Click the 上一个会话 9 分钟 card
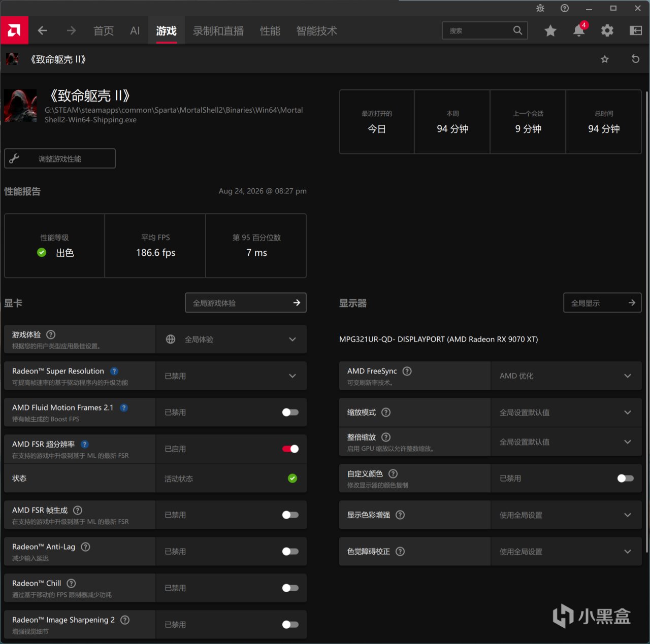Screen dimensions: 650x644 tap(528, 122)
